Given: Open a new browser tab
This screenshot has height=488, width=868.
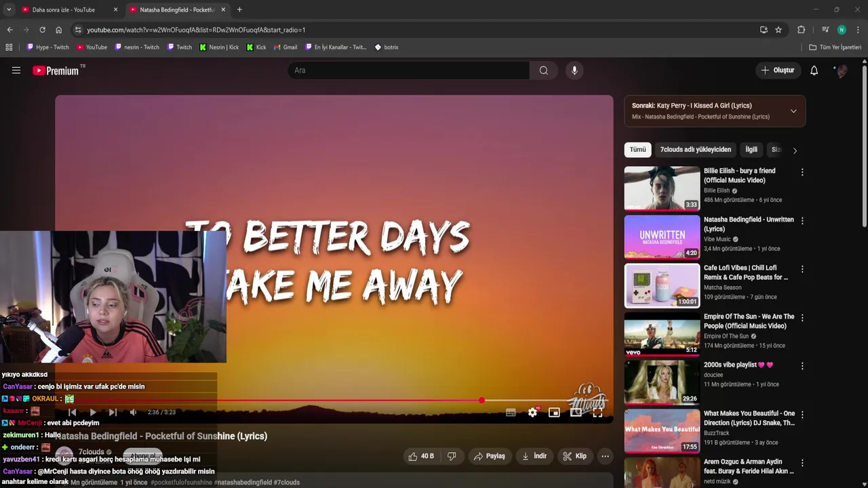Looking at the screenshot, I should pos(239,9).
